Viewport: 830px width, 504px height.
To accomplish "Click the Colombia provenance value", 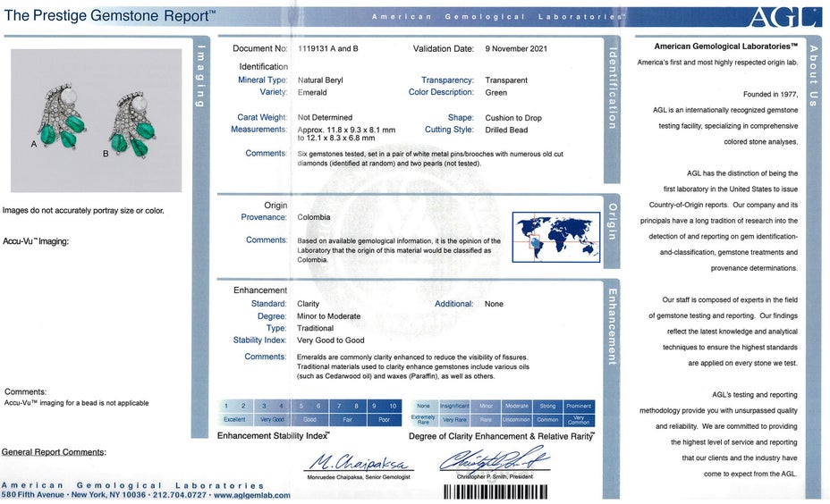I will point(313,217).
